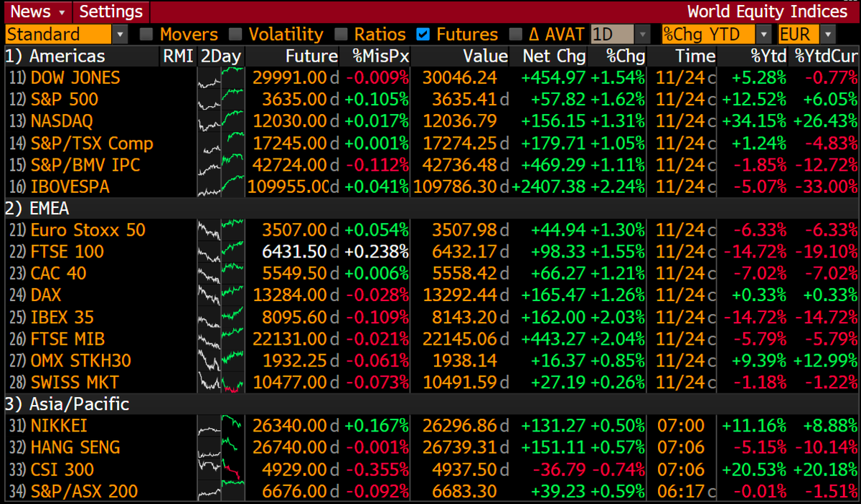Click the 2Day column header
Viewport: 861px width, 504px height.
[x=221, y=56]
